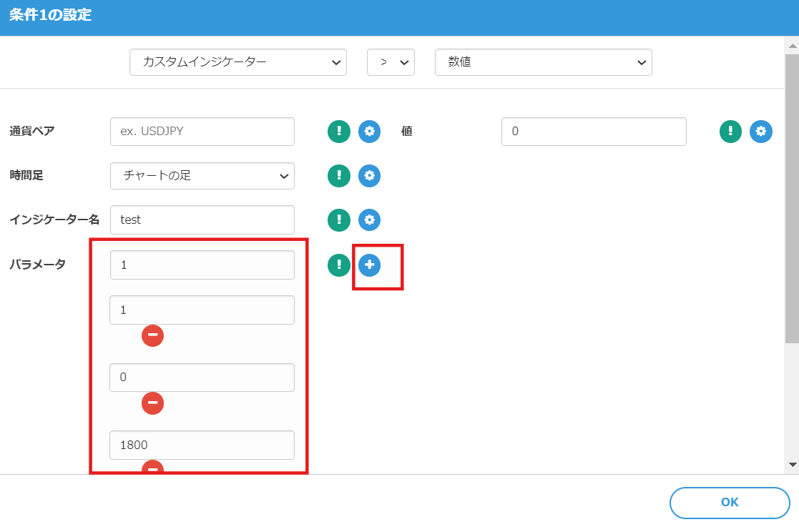Expand the 数値 type dropdown
This screenshot has width=799, height=532.
click(543, 62)
